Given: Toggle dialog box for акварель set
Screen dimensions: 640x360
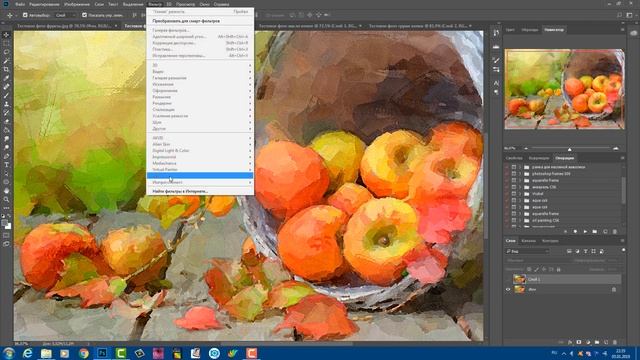Looking at the screenshot, I should (x=514, y=187).
